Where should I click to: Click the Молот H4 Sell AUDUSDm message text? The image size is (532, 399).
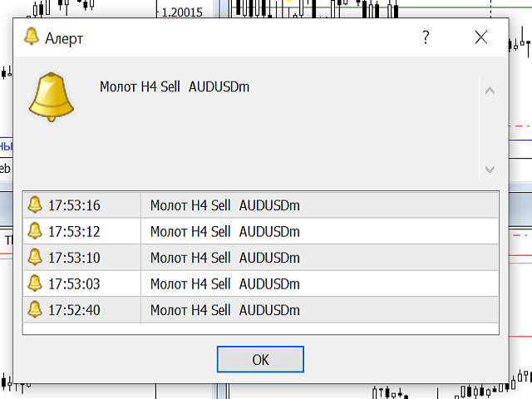click(175, 86)
